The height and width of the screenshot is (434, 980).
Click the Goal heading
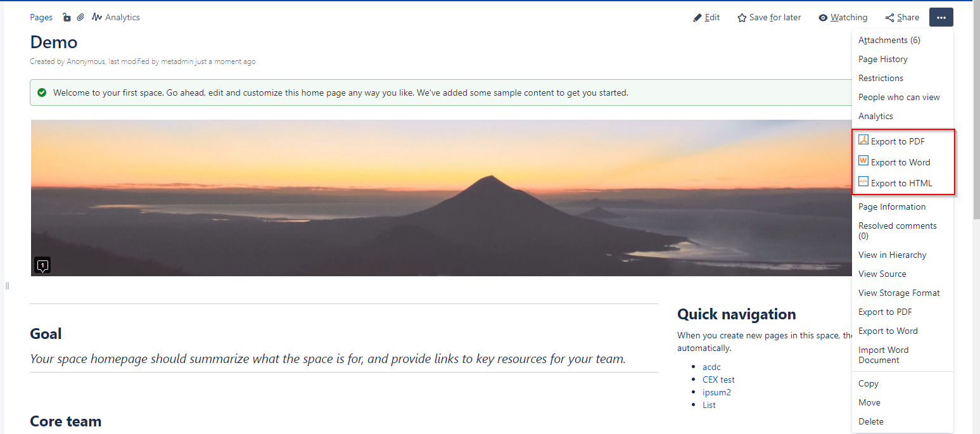[46, 334]
